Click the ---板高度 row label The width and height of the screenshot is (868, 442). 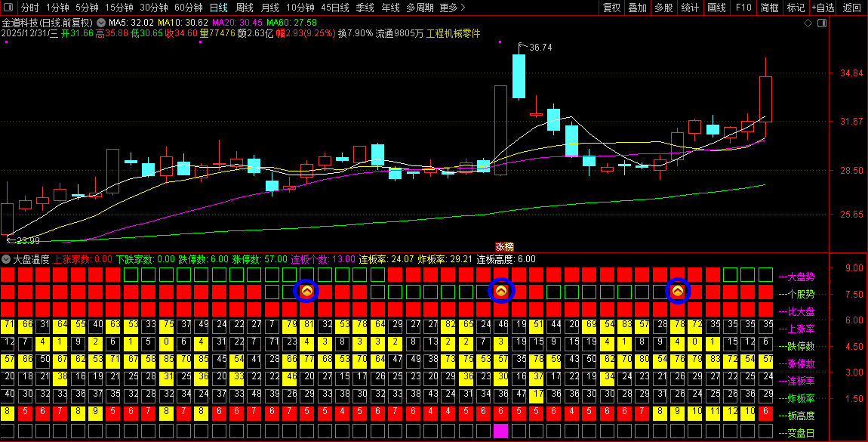796,416
